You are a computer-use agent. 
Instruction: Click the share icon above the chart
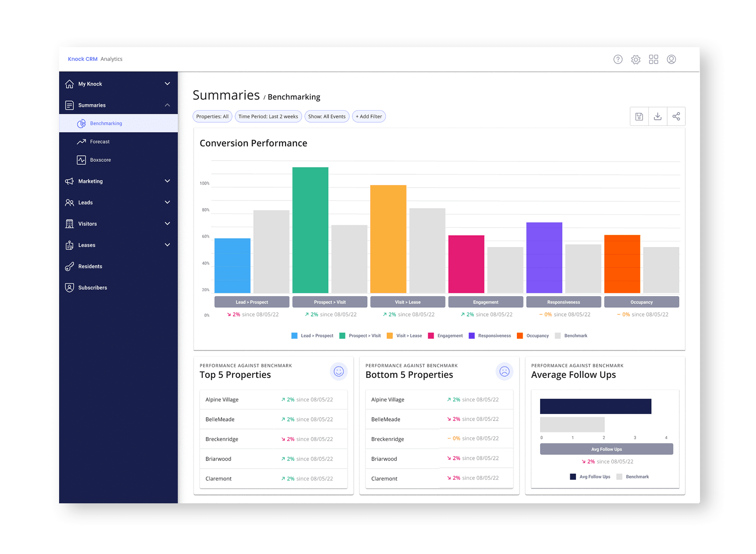(676, 116)
